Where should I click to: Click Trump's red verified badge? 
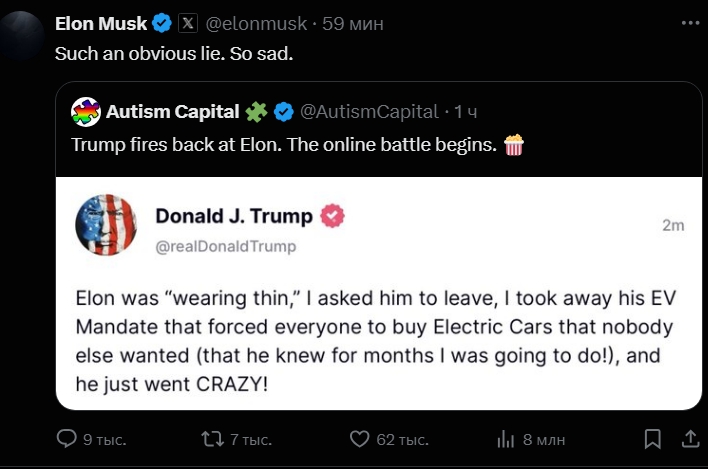coord(332,216)
